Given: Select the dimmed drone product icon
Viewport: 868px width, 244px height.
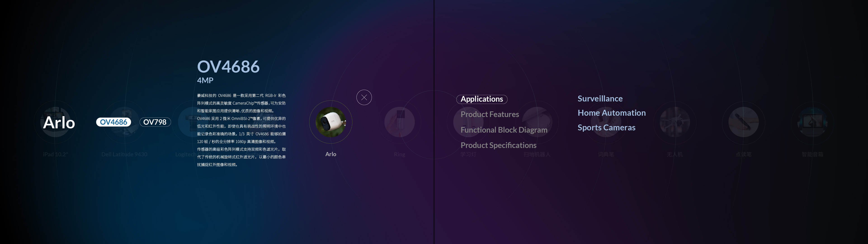Looking at the screenshot, I should [x=675, y=122].
